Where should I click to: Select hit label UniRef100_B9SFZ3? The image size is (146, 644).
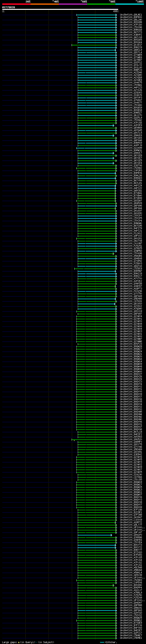click(131, 344)
